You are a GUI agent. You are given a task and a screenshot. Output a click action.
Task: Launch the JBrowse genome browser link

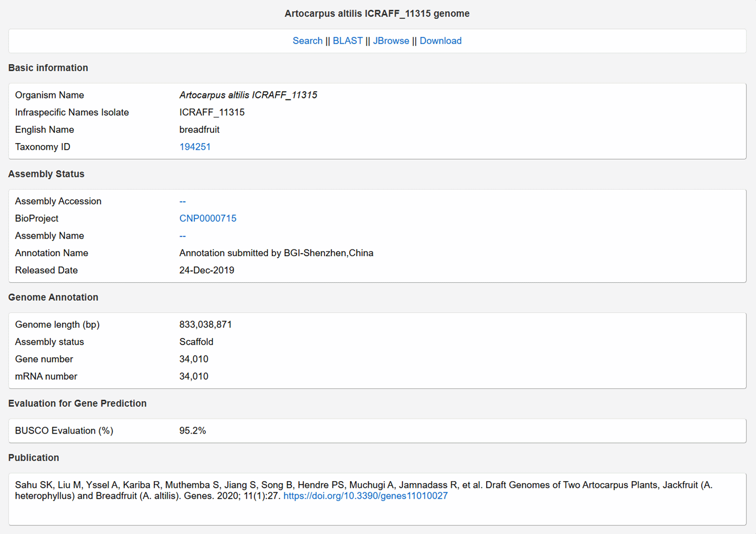pos(391,41)
